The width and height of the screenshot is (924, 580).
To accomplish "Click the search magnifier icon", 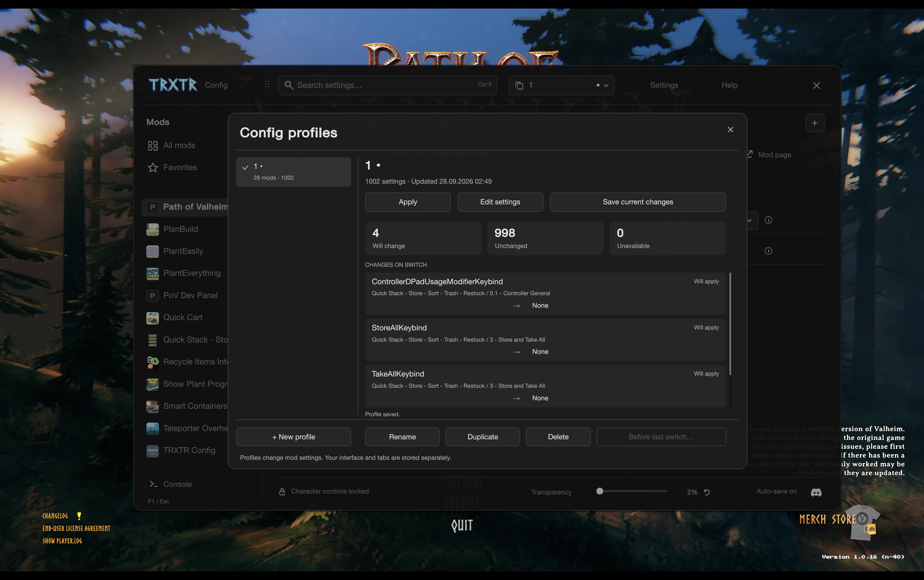I will [x=289, y=85].
